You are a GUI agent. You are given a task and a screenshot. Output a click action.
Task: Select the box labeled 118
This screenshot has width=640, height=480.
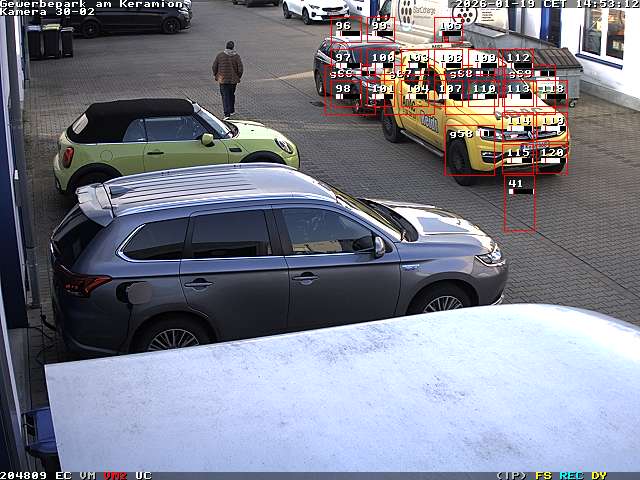click(552, 89)
